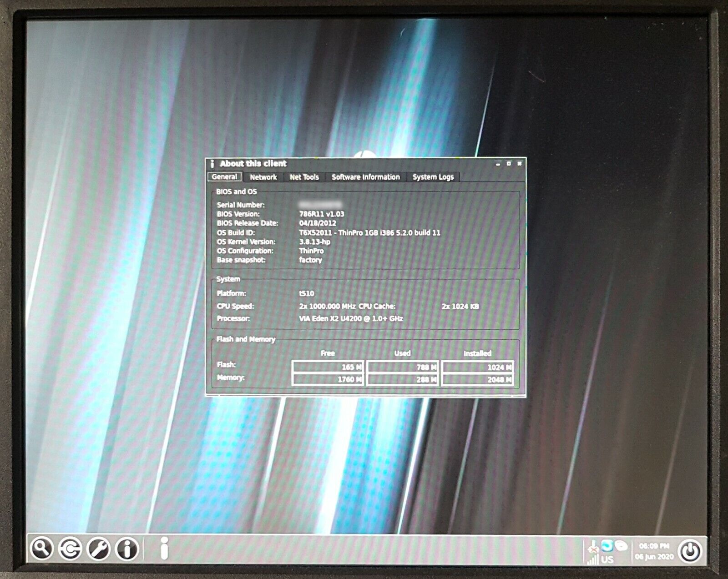Viewport: 728px width, 579px height.
Task: Open the Connection Manager taskbar icon
Action: point(70,549)
